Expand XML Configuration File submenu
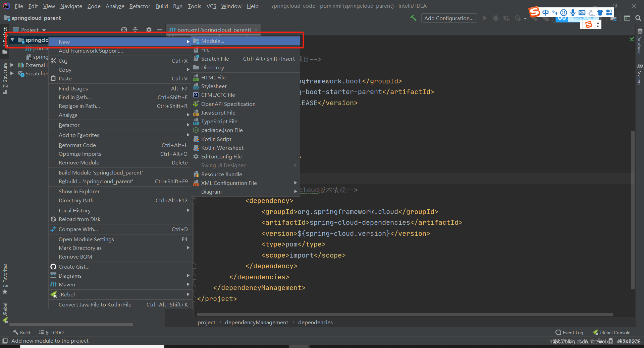 coord(246,183)
